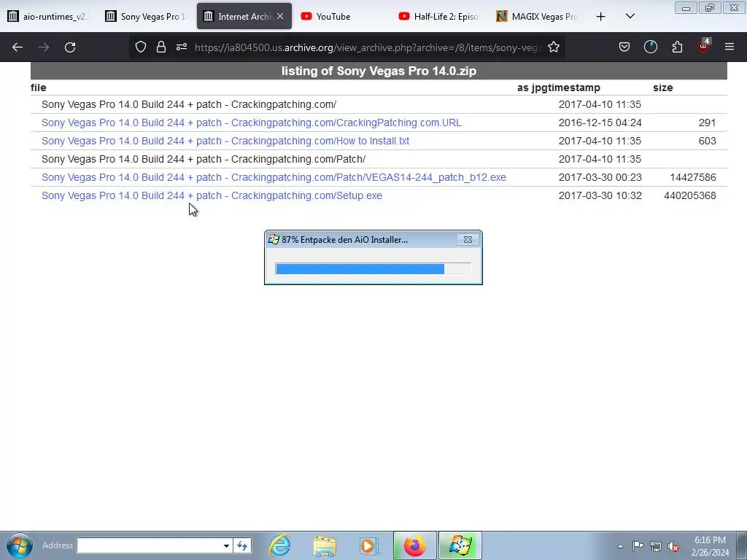Open the uBlock Origin extension icon
Screen dimensions: 747x560
click(704, 46)
